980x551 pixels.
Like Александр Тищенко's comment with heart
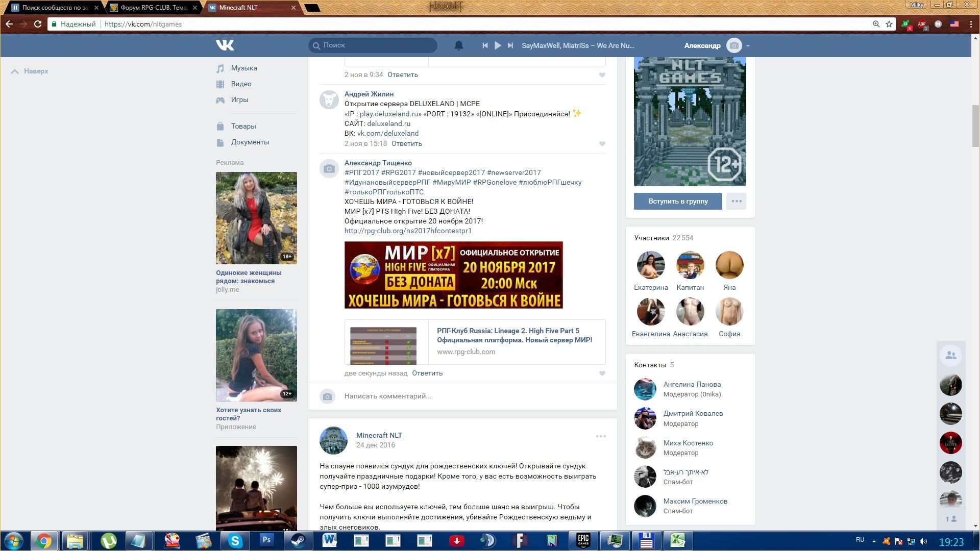(x=602, y=373)
